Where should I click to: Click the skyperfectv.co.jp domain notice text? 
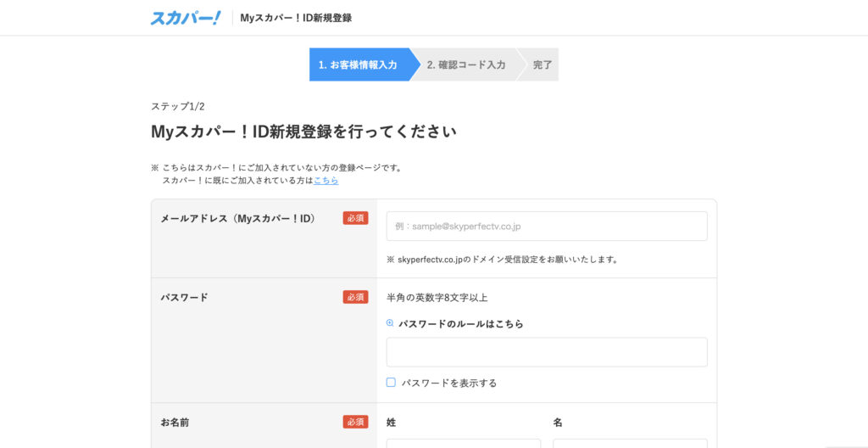pyautogui.click(x=502, y=259)
